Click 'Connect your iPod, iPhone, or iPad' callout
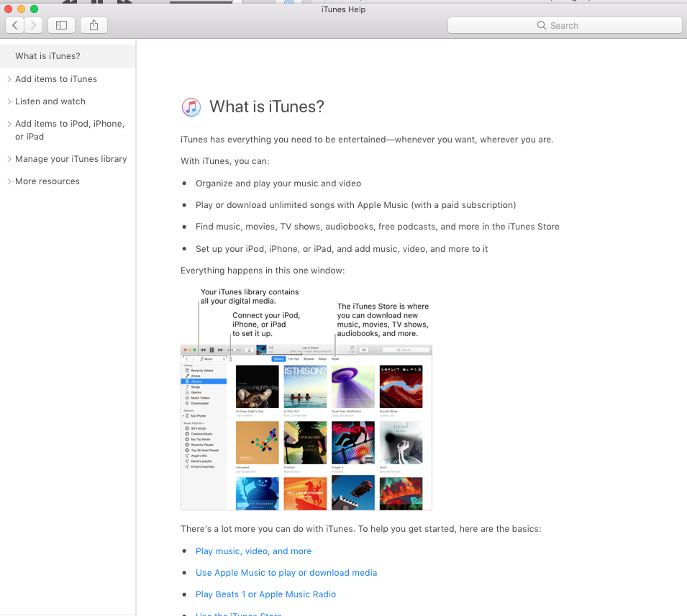The height and width of the screenshot is (616, 687). [266, 325]
